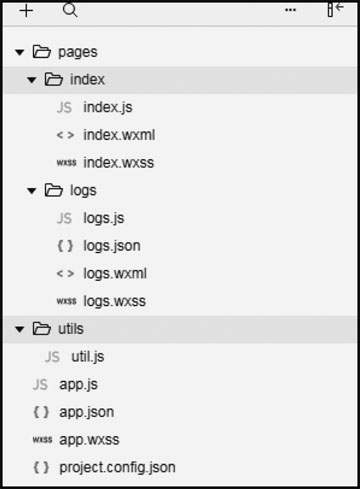Open the three-dots more options menu
This screenshot has height=489, width=360.
290,10
